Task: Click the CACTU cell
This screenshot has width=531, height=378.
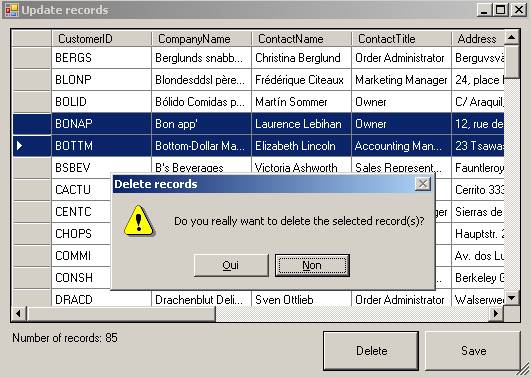Action: (81, 190)
